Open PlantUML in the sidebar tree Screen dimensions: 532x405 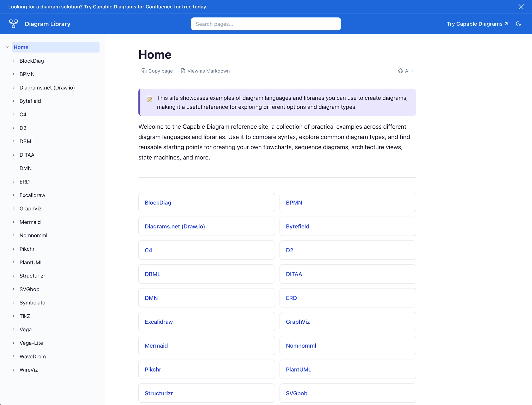pyautogui.click(x=31, y=262)
